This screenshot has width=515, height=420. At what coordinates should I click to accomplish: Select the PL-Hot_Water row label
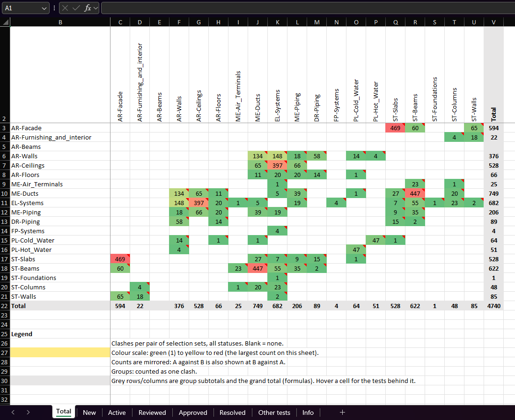(x=60, y=250)
